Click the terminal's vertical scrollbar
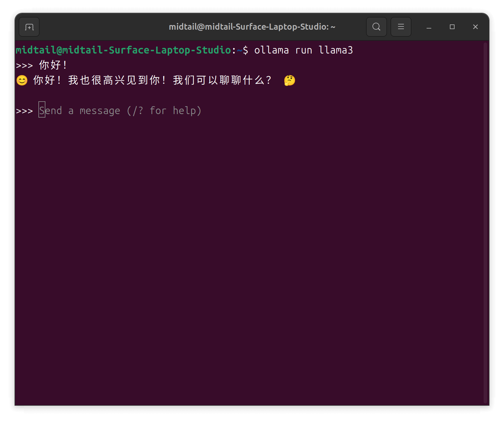Image resolution: width=504 pixels, height=422 pixels. [x=485, y=221]
